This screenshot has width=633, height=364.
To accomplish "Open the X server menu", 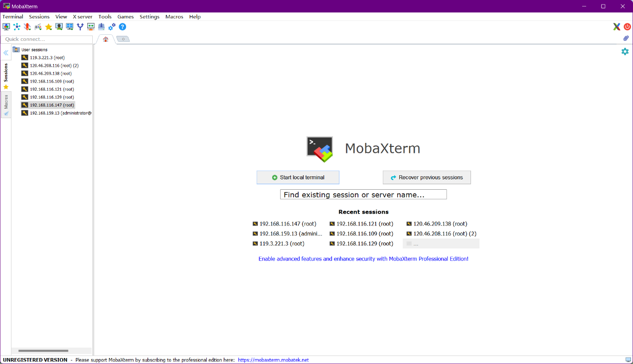I will 83,16.
